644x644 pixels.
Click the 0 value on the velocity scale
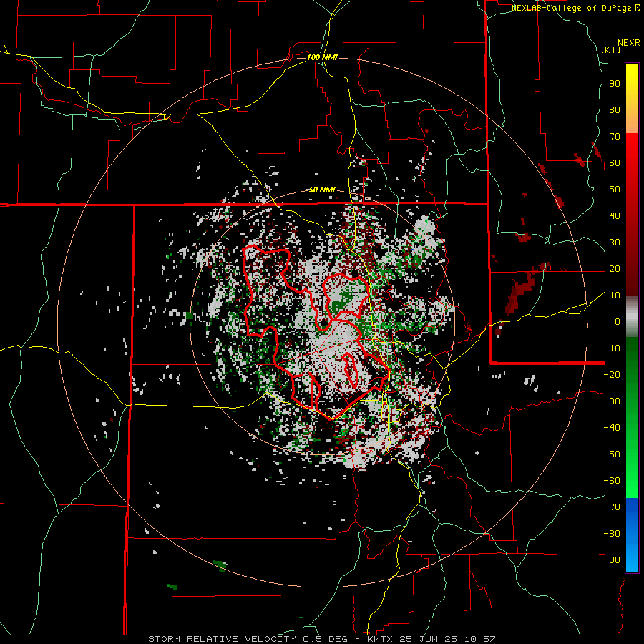coord(618,322)
